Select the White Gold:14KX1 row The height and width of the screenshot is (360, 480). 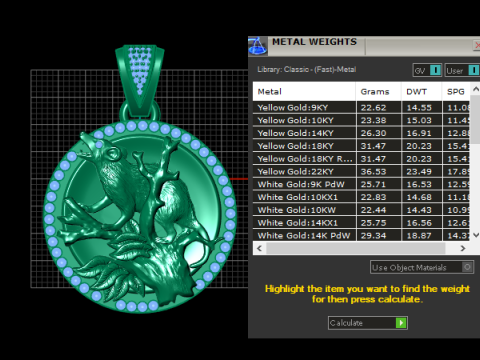coord(361,223)
